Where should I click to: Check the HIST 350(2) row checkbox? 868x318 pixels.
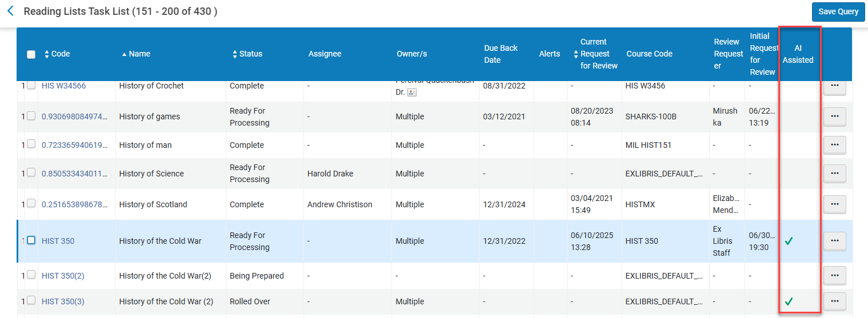click(31, 274)
